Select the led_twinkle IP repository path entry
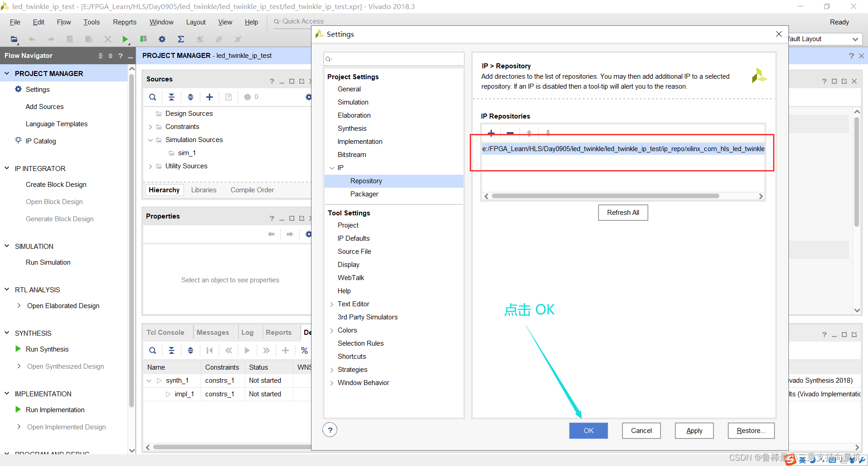This screenshot has width=868, height=466. pyautogui.click(x=623, y=149)
